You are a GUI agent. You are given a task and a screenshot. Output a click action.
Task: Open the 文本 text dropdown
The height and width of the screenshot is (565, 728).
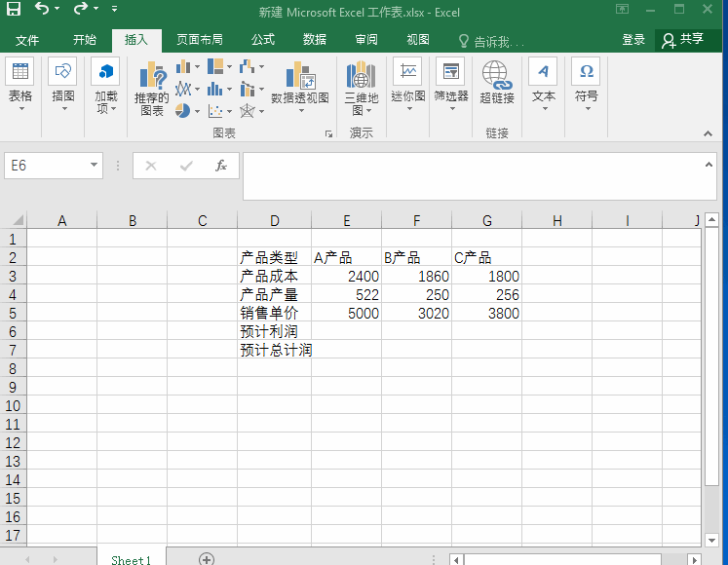point(543,87)
